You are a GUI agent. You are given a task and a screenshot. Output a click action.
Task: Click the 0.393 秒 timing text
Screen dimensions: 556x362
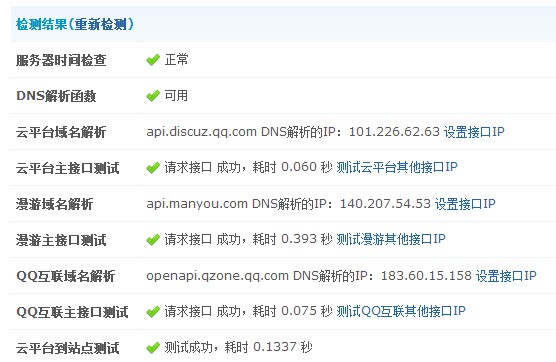pyautogui.click(x=307, y=239)
